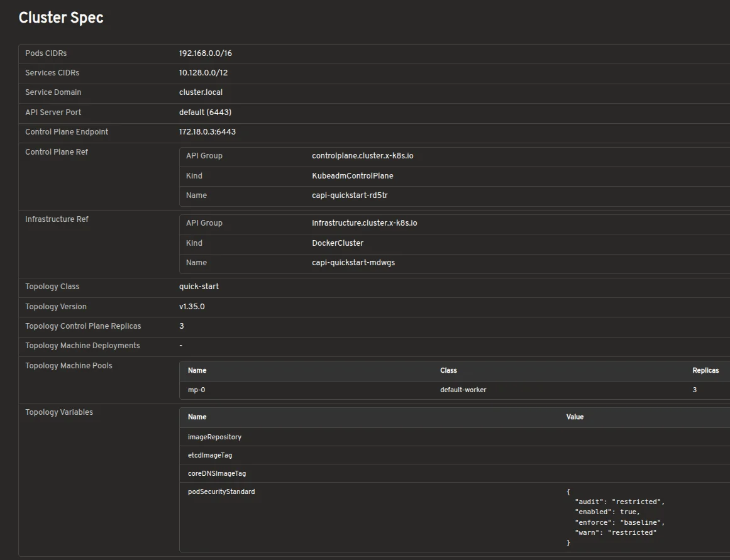Select the Control Plane Endpoint address
Screen dimensions: 730x560
(207, 132)
